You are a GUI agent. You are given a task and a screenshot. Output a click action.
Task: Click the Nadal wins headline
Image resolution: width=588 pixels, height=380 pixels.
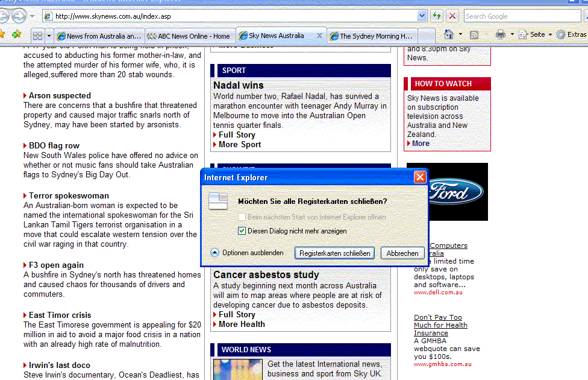coord(239,85)
